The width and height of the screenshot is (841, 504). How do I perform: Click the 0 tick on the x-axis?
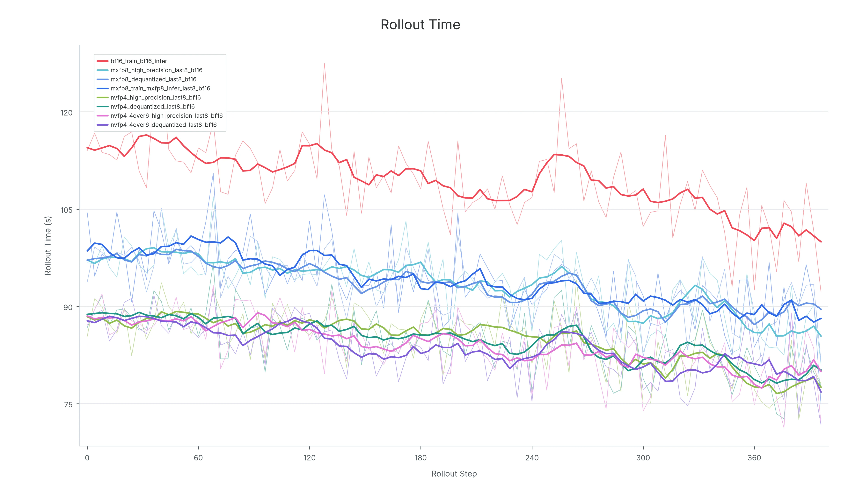[87, 458]
